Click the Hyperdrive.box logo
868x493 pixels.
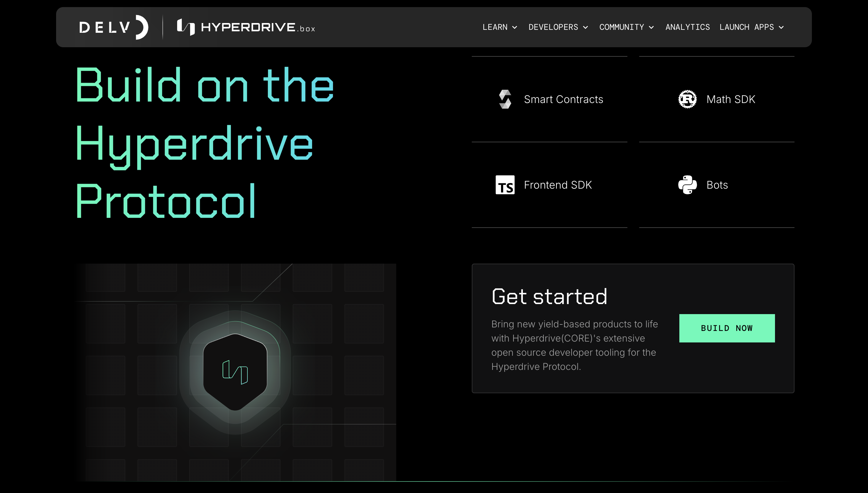[x=246, y=27]
